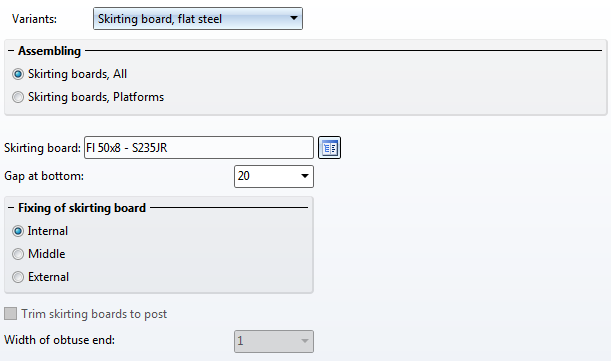The image size is (611, 361).
Task: Open the Gap at bottom dropdown arrow
Action: tap(305, 176)
